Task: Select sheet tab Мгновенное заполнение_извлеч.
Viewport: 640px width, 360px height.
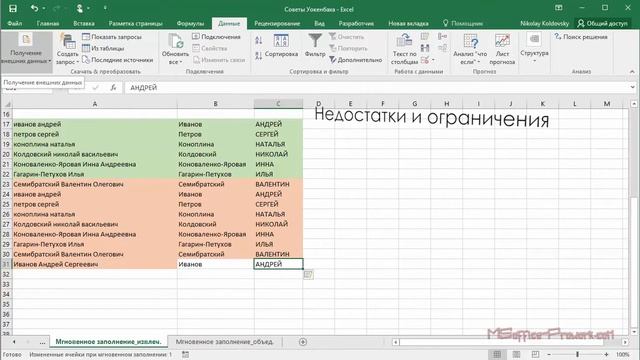Action: (x=108, y=342)
